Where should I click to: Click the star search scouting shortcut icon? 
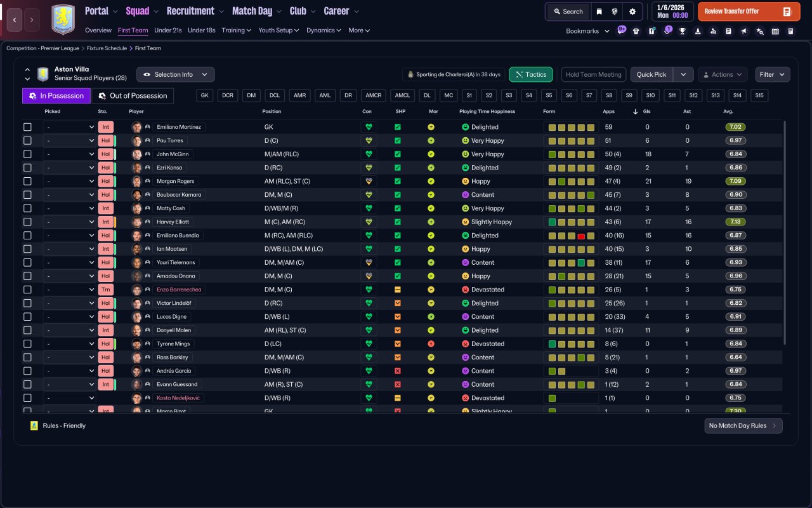tap(759, 31)
